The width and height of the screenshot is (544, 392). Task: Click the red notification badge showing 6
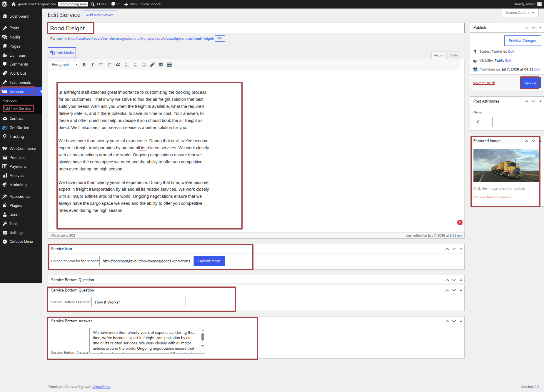click(460, 222)
